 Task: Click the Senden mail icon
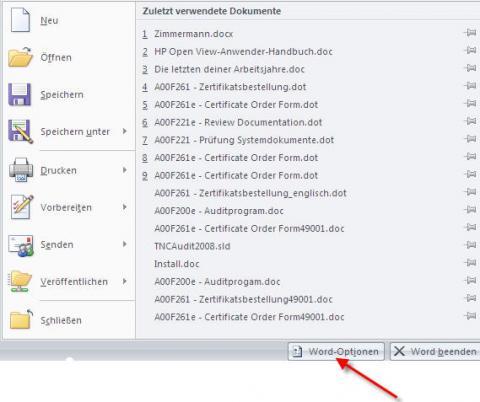coord(21,246)
